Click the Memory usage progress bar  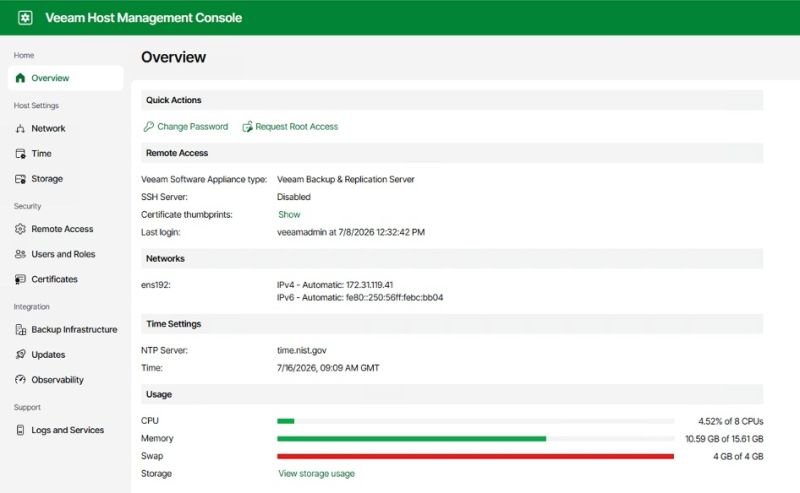[x=475, y=439]
